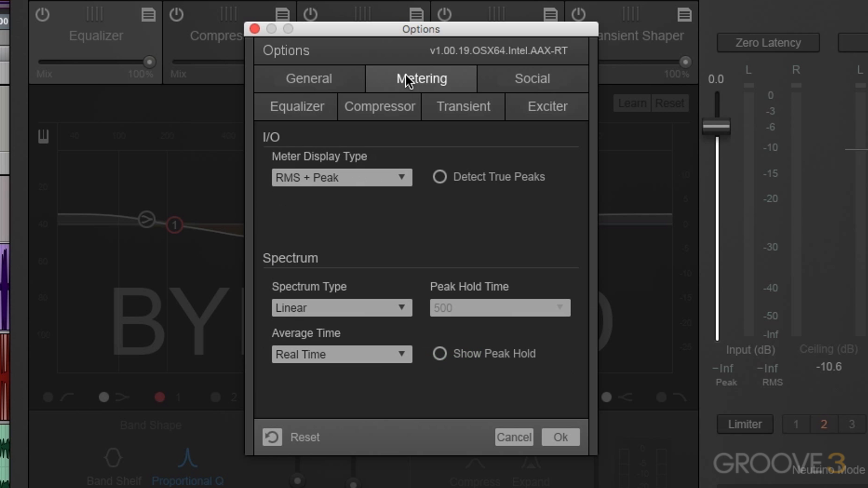Screen dimensions: 868x488
Task: Click the Input gain fader handle
Action: click(x=716, y=126)
